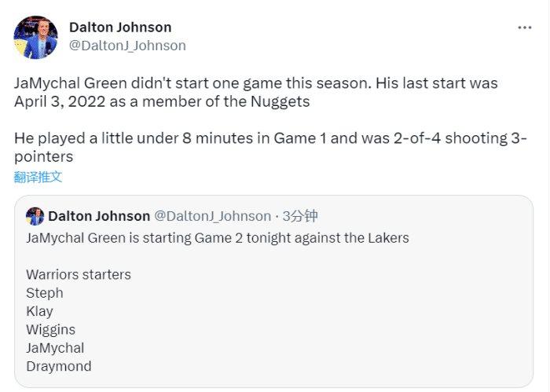Click @DaltonJ_Johnson handle inside quoted tweet

213,216
